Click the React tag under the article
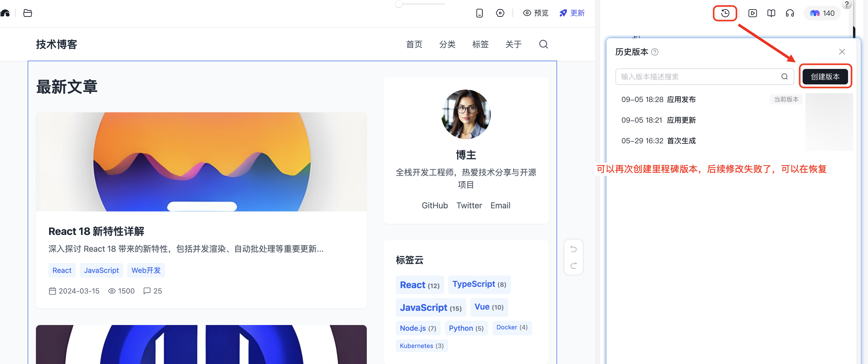This screenshot has height=364, width=868. [x=62, y=271]
